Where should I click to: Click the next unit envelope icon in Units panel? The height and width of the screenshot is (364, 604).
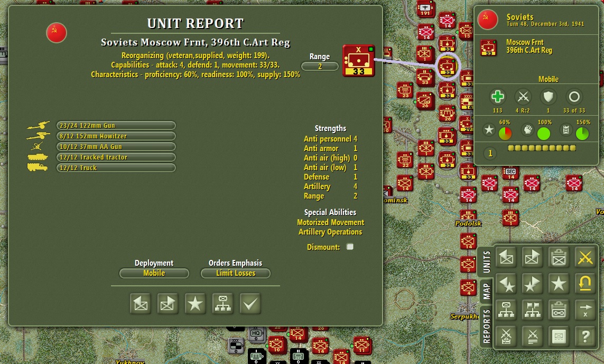pos(532,258)
